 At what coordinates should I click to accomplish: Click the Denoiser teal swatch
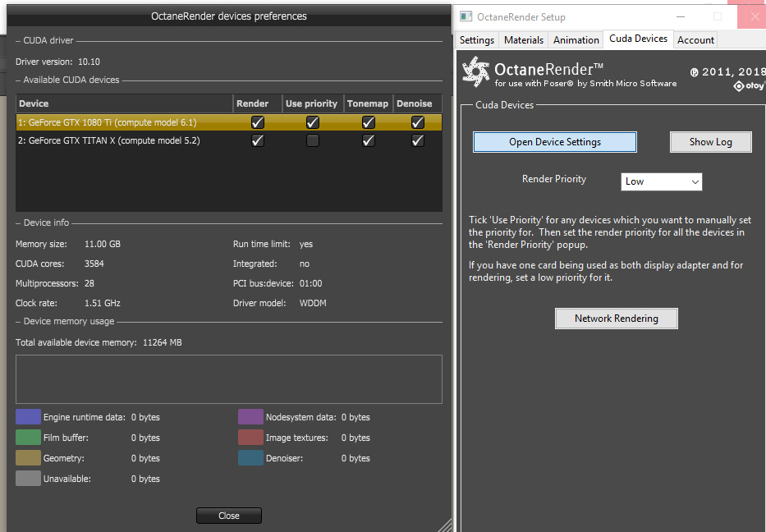pyautogui.click(x=250, y=458)
